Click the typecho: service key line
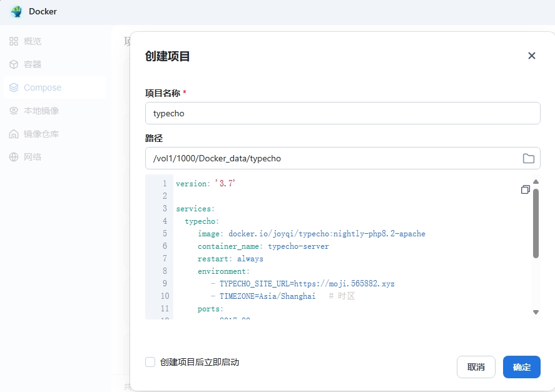 pyautogui.click(x=201, y=221)
